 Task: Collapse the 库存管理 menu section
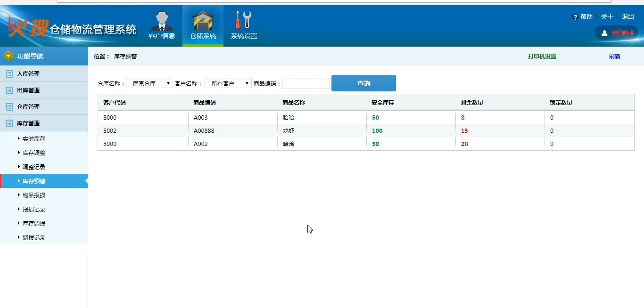(28, 123)
